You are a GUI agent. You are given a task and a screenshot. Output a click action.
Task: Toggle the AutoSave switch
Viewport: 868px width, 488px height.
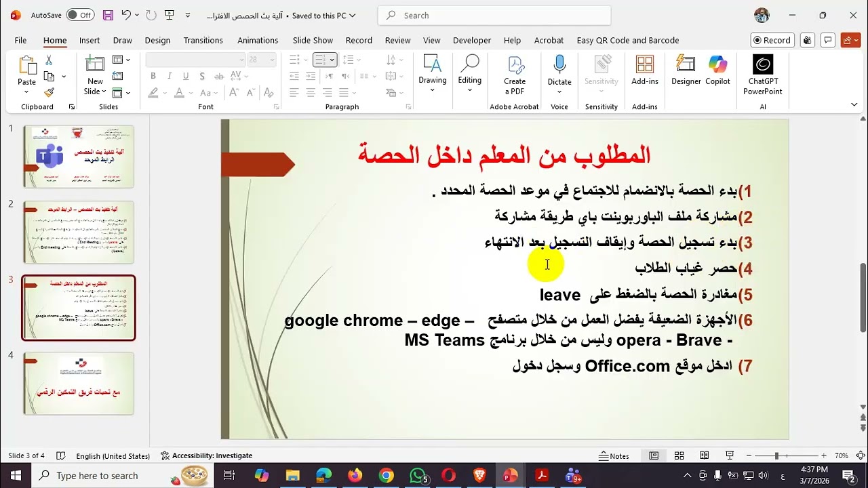(81, 15)
